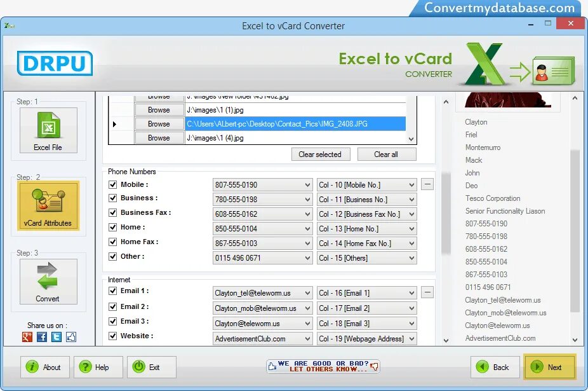The height and width of the screenshot is (391, 588).
Task: Click the attributes panel scroll down arrow
Action: 446,341
